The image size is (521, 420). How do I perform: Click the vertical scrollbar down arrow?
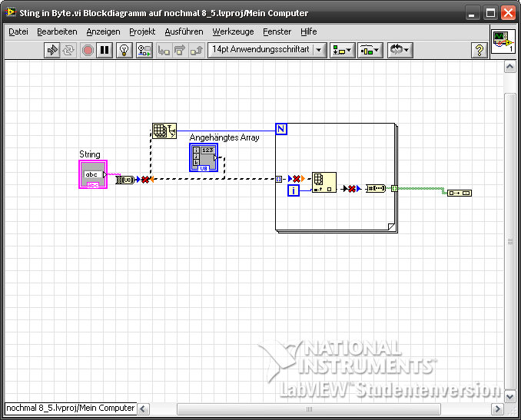509,395
